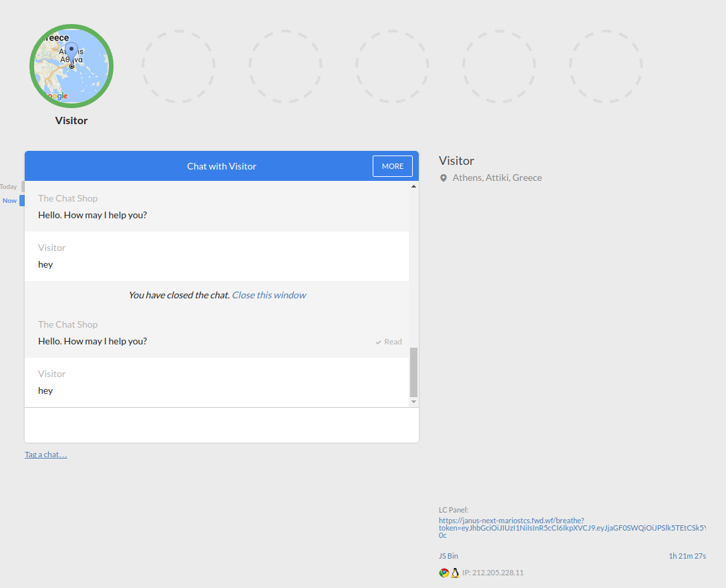This screenshot has height=588, width=726.
Task: Click the 'You have closed the chat.' notice
Action: (179, 295)
